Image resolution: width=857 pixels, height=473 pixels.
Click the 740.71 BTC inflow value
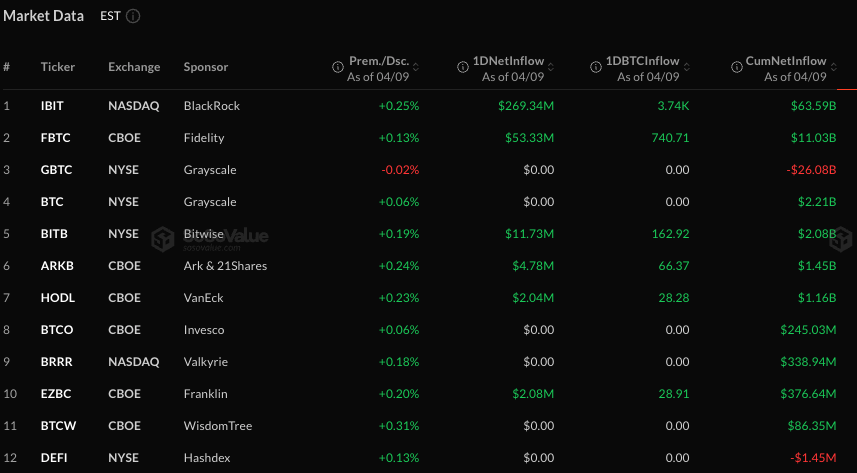(670, 138)
